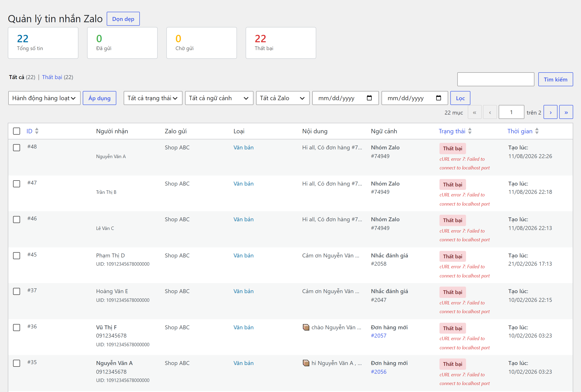Viewport: 581px width, 392px height.
Task: Click the Thời gian sort arrows icon
Action: [x=537, y=131]
